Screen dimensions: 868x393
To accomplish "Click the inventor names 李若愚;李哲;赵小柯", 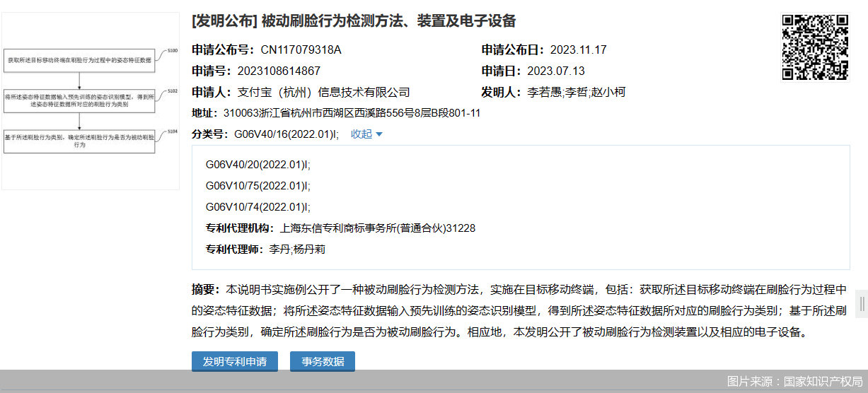I will pos(576,93).
